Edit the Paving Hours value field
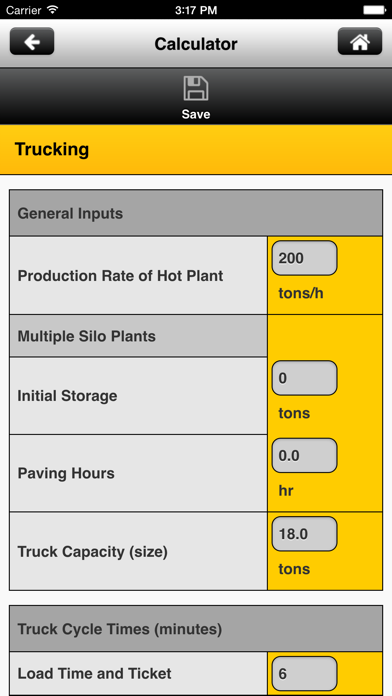The width and height of the screenshot is (392, 696). coord(305,455)
